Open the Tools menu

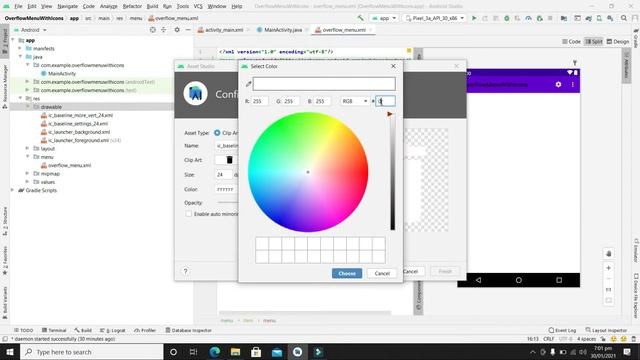click(183, 6)
